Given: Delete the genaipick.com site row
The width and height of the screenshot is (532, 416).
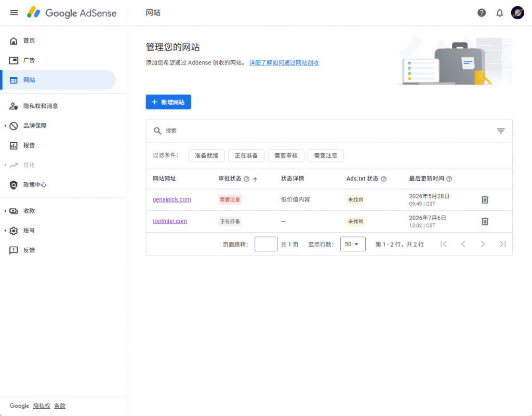Looking at the screenshot, I should tap(485, 200).
